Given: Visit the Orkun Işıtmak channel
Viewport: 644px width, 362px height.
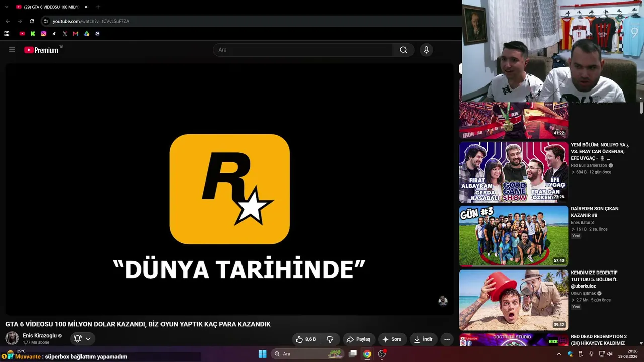Looking at the screenshot, I should (x=583, y=293).
